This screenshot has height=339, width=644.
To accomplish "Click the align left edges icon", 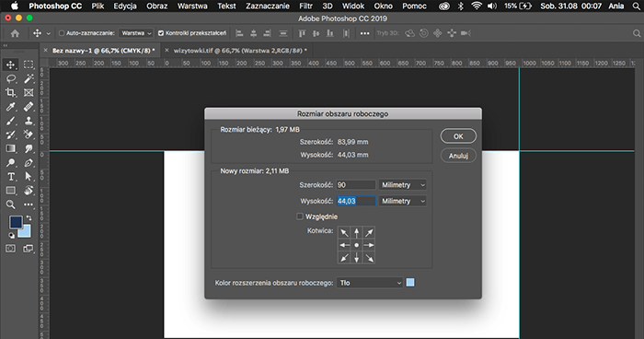I will coord(239,33).
